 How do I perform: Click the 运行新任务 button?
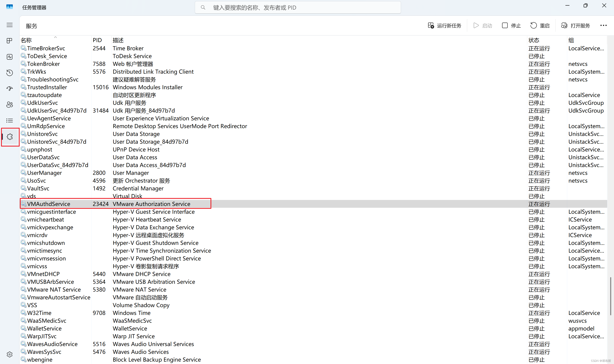(x=444, y=26)
